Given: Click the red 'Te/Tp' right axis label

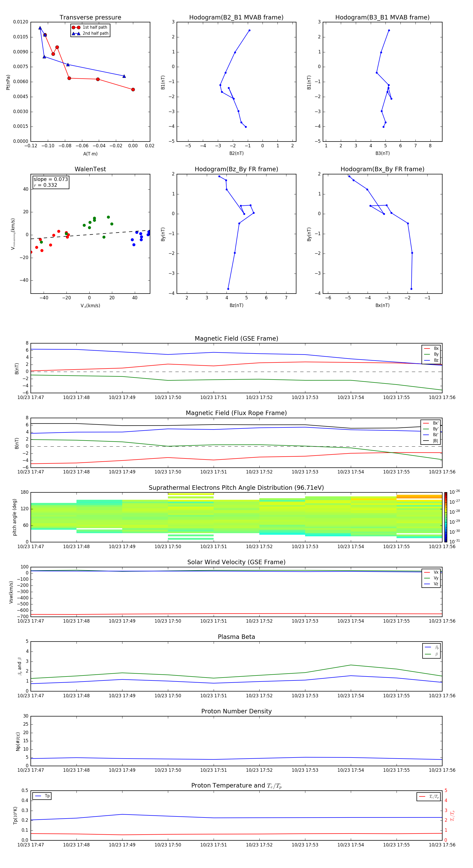Looking at the screenshot, I should (452, 815).
